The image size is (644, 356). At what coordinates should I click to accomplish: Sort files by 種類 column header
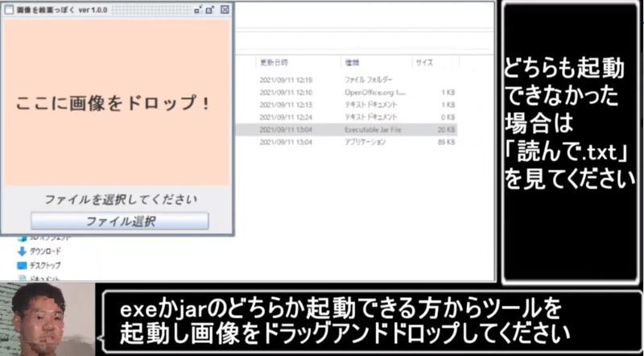point(353,62)
